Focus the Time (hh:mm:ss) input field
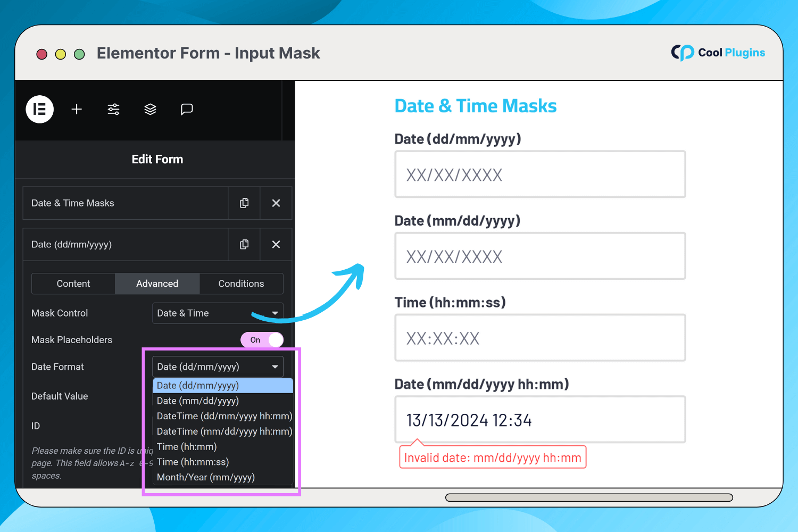798x532 pixels. 540,338
